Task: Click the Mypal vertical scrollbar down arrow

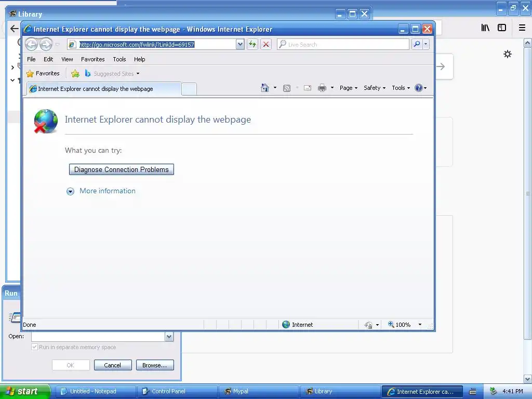Action: (527, 379)
